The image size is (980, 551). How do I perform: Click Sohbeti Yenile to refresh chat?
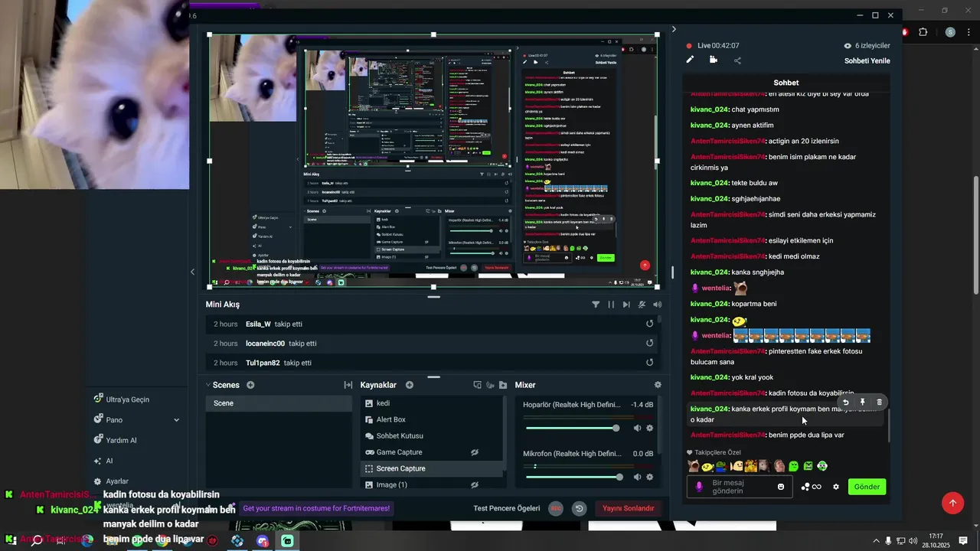[867, 60]
